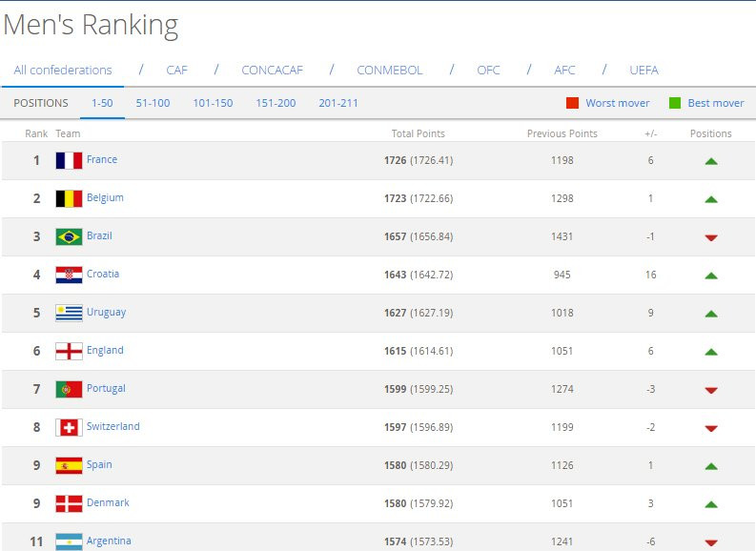
Task: Show positions 51-100
Action: (153, 103)
